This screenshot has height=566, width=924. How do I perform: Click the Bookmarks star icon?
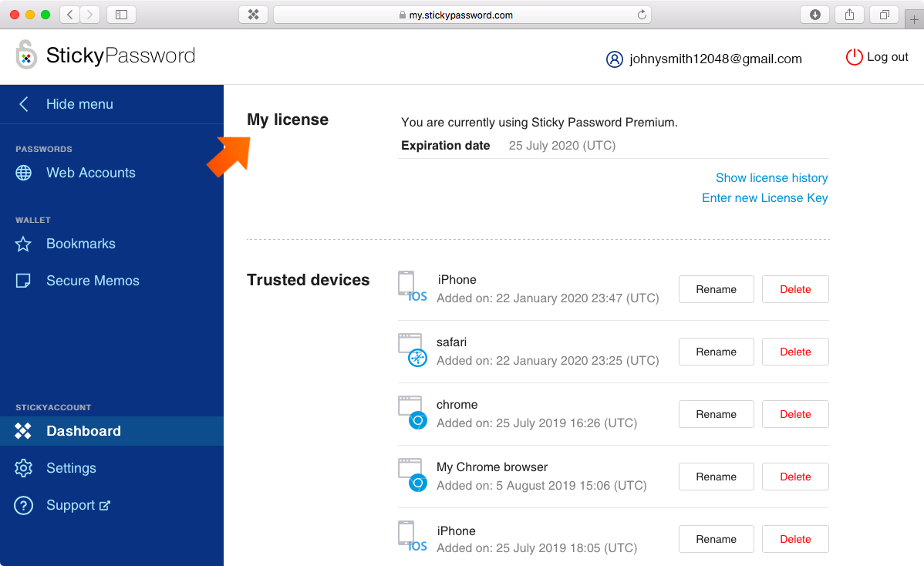(23, 244)
